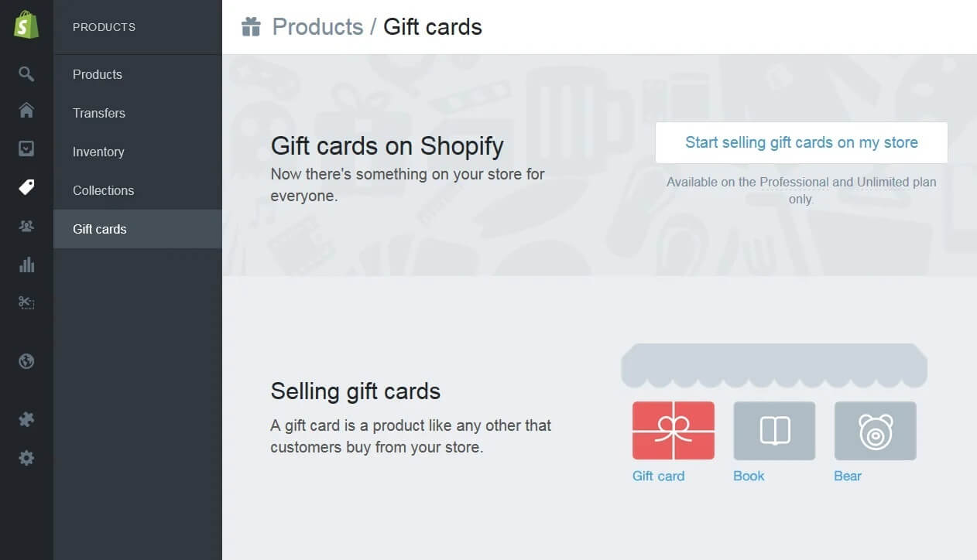Select the Products price tag icon
Viewport: 977px width, 560px height.
(26, 187)
